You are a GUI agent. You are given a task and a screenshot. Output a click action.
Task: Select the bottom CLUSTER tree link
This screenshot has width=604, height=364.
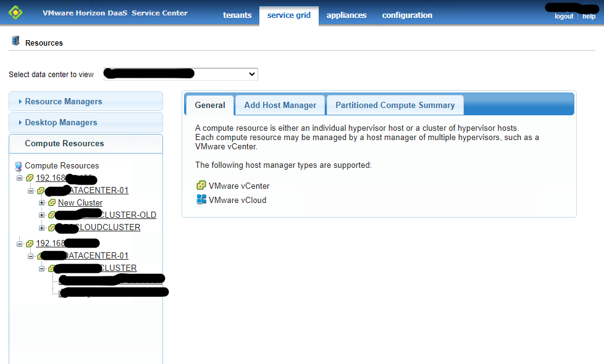pos(94,268)
